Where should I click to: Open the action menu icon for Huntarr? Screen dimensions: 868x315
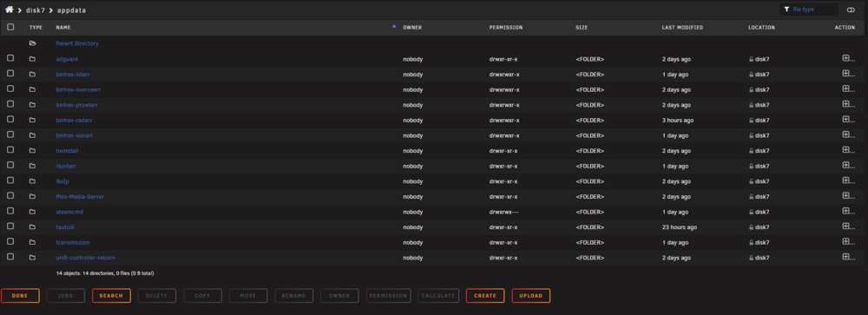point(845,165)
